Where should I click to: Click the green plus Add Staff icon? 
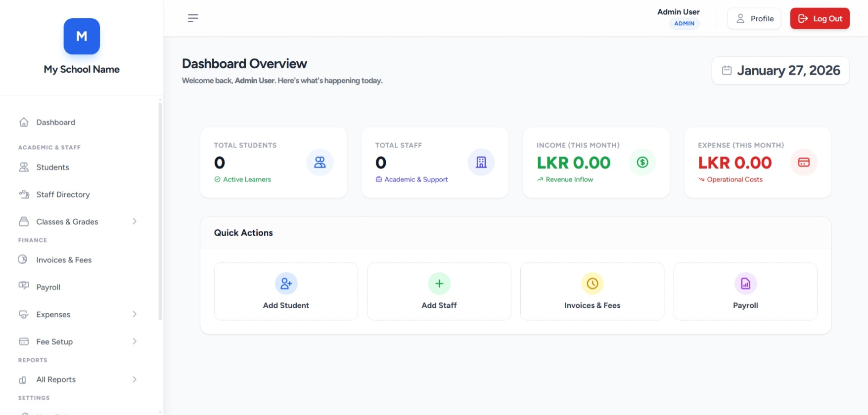coord(439,284)
